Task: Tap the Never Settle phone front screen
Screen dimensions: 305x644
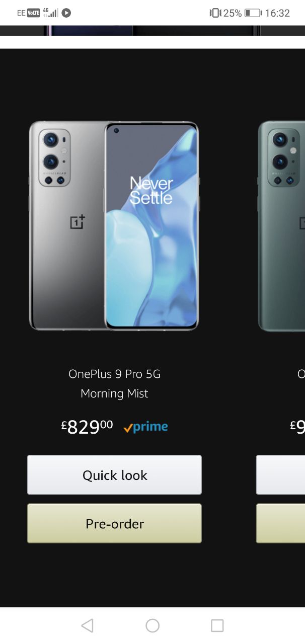Action: 151,225
